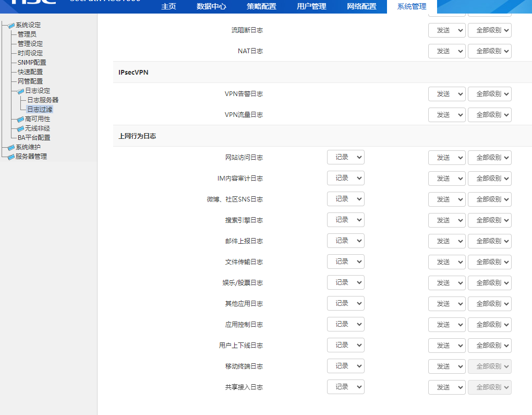
Task: Click the 服务器管理 folder icon
Action: [11, 157]
